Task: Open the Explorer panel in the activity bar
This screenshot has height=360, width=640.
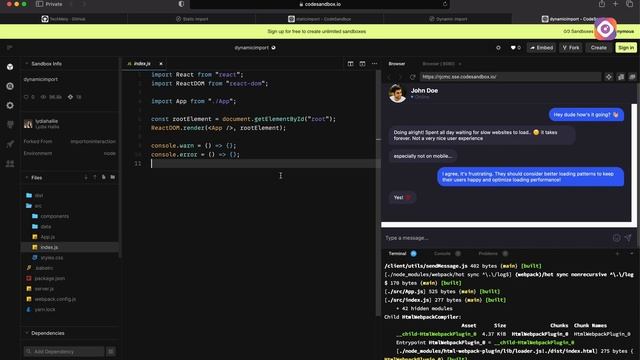Action: 10,67
